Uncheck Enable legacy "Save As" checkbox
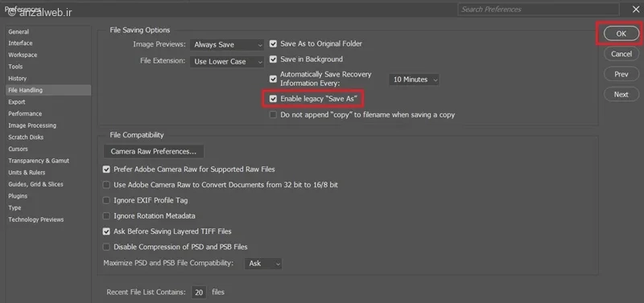 [273, 99]
